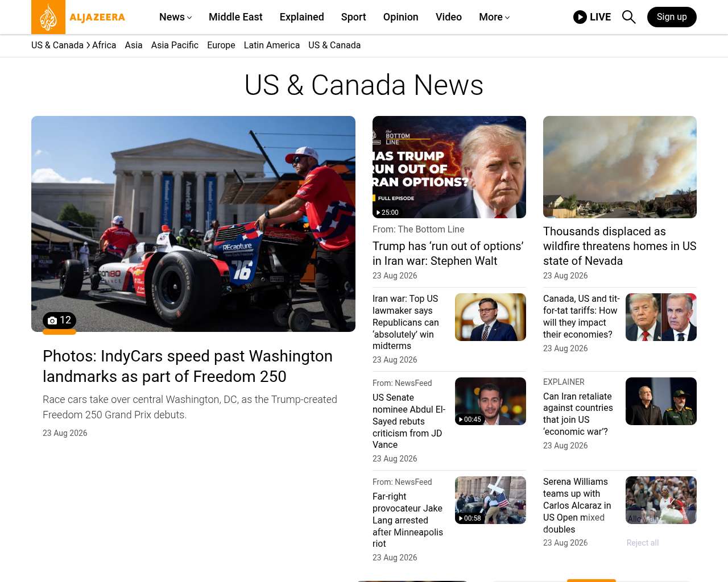
Task: Select Asia in the region subnav
Action: pos(134,45)
